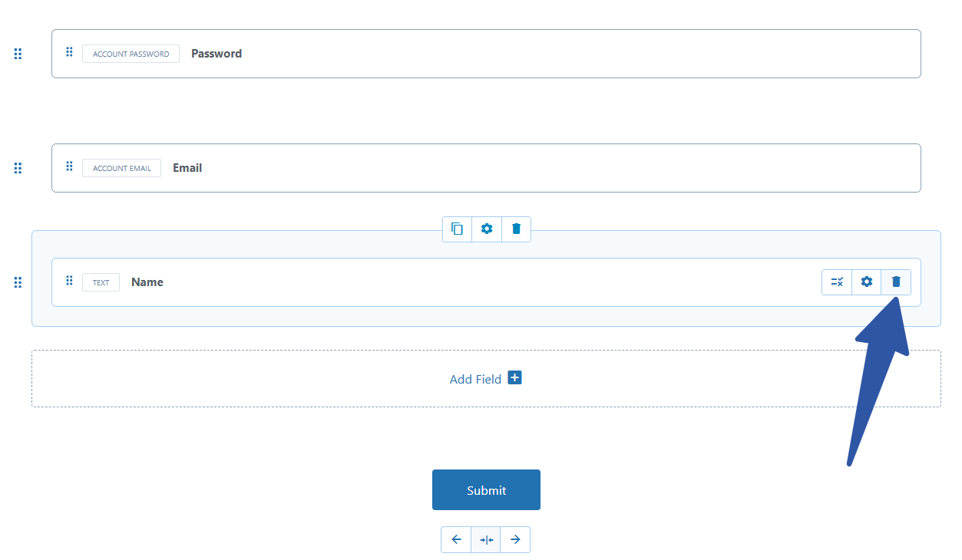Click the Email field label
Image resolution: width=962 pixels, height=560 pixels.
pos(187,167)
